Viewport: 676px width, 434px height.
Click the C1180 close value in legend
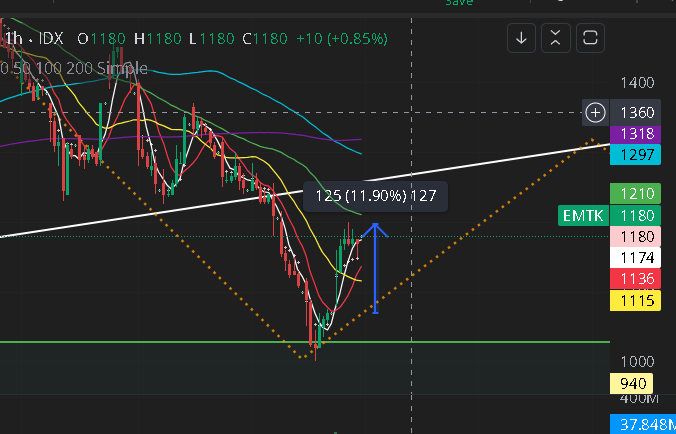pos(265,39)
